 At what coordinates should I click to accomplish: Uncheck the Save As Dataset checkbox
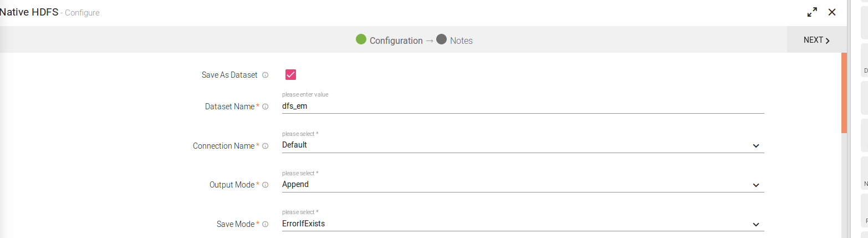pyautogui.click(x=290, y=74)
